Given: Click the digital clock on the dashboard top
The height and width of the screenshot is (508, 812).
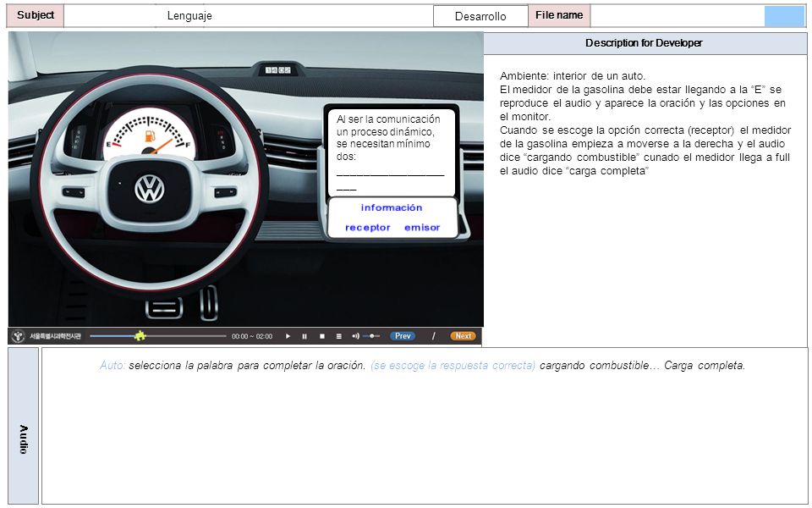Looking at the screenshot, I should [278, 70].
